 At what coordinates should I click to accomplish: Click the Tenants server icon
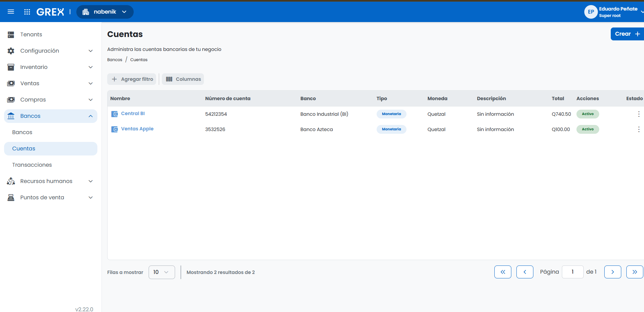click(11, 35)
